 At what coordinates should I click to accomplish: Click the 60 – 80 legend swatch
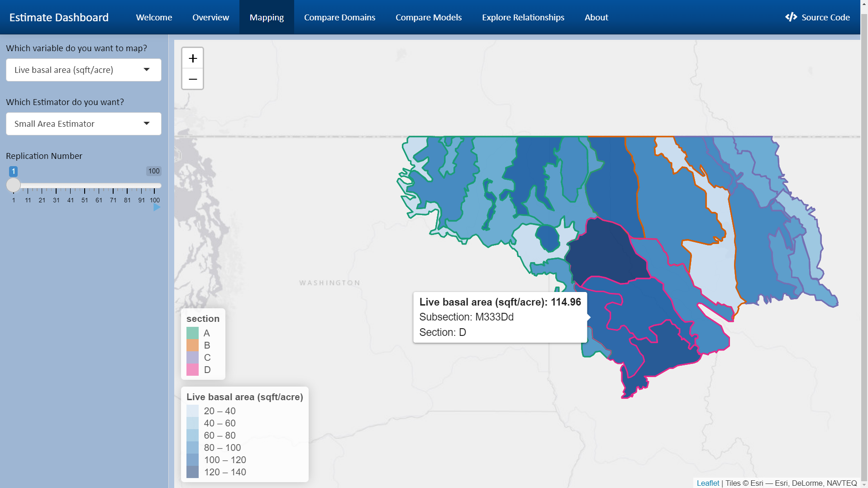tap(193, 435)
